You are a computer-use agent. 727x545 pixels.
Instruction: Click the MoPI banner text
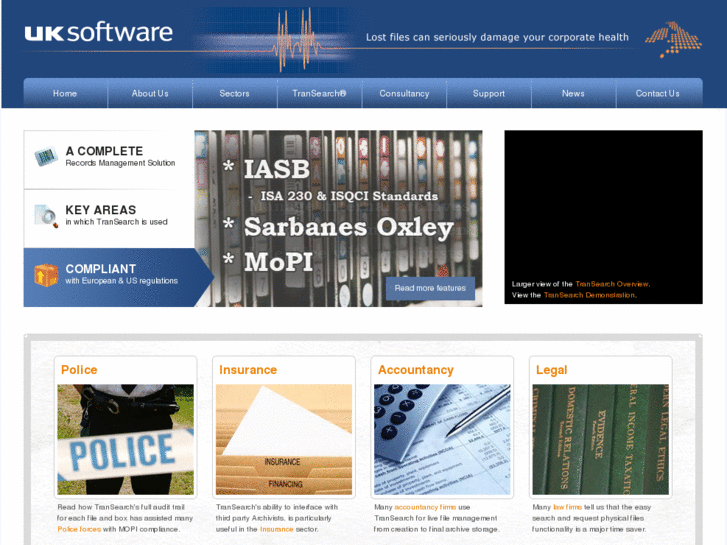point(279,262)
